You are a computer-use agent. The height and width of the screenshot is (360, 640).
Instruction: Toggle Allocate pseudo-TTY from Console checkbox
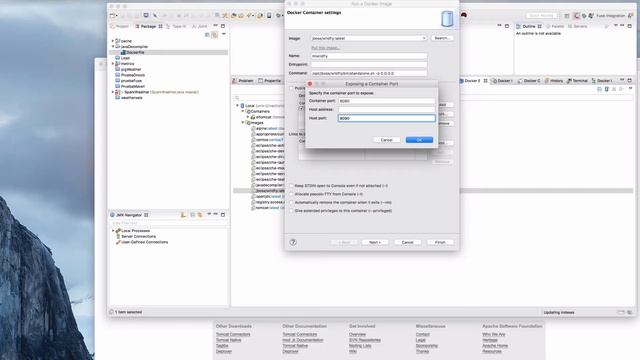[x=291, y=194]
